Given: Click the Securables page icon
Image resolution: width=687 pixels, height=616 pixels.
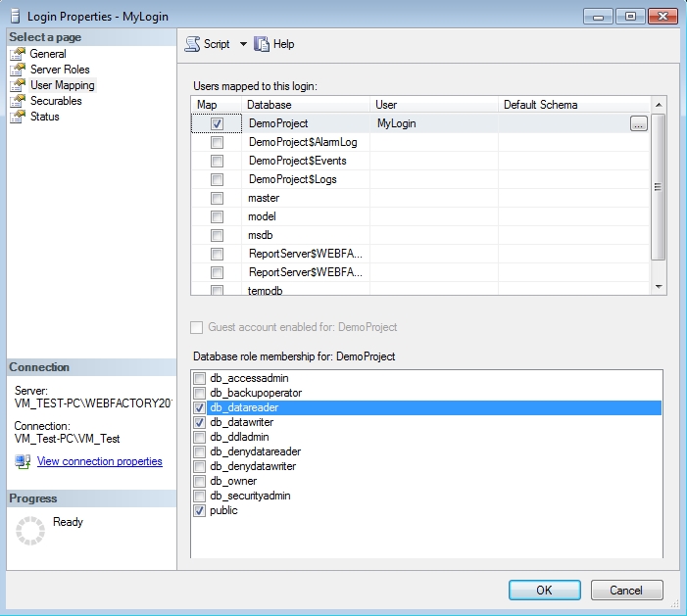Looking at the screenshot, I should point(17,101).
